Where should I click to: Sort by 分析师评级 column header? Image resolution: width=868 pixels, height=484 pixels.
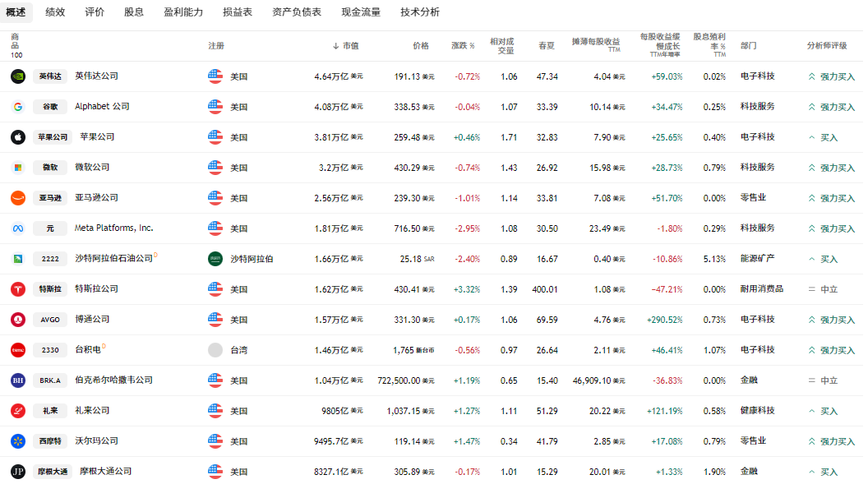click(x=826, y=46)
